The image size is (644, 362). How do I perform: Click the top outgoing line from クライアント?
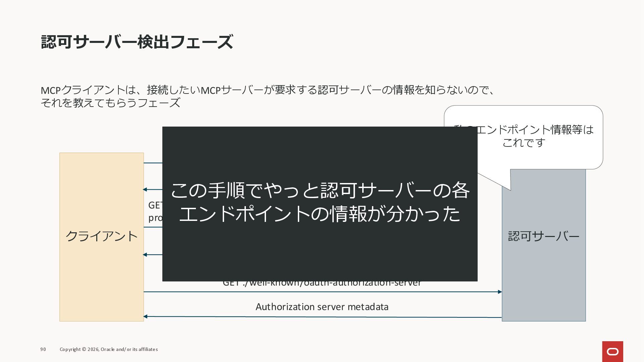[x=153, y=163]
